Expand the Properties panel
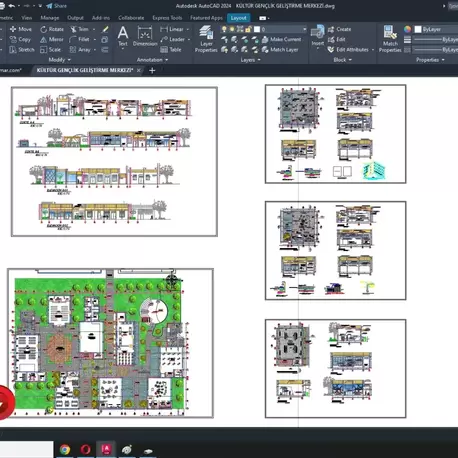The image size is (458, 458). 430,60
